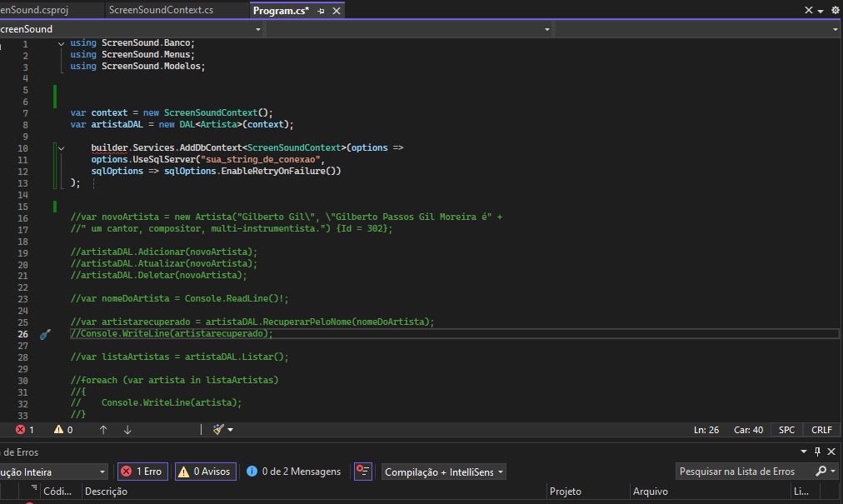
Task: Click using ScreenSound.Modelos on line 3
Action: 137,66
